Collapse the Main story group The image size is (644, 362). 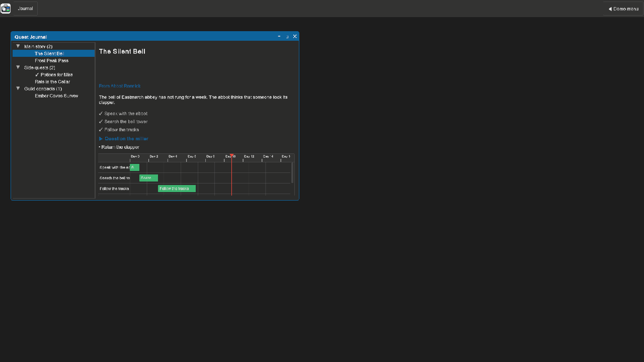click(x=18, y=46)
